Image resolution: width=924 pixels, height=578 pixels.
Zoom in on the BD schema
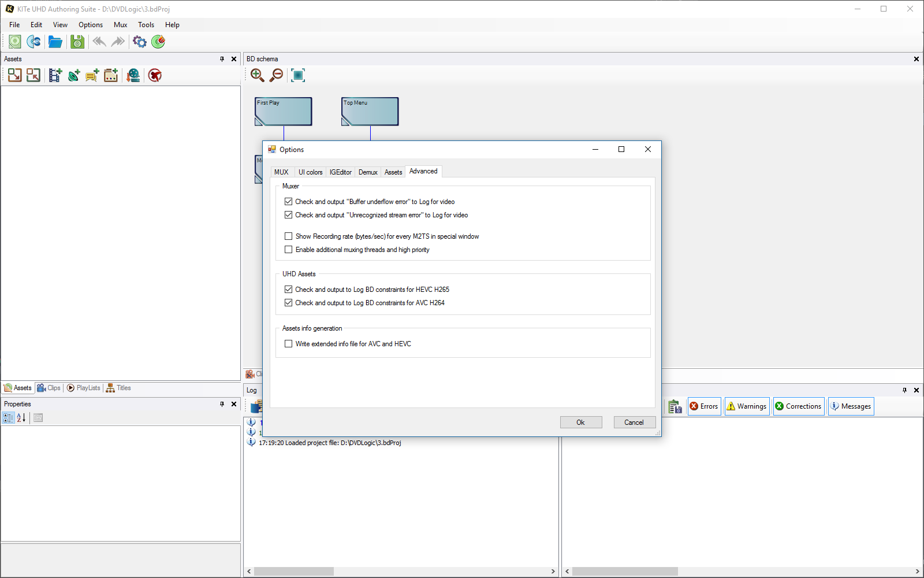pyautogui.click(x=257, y=75)
